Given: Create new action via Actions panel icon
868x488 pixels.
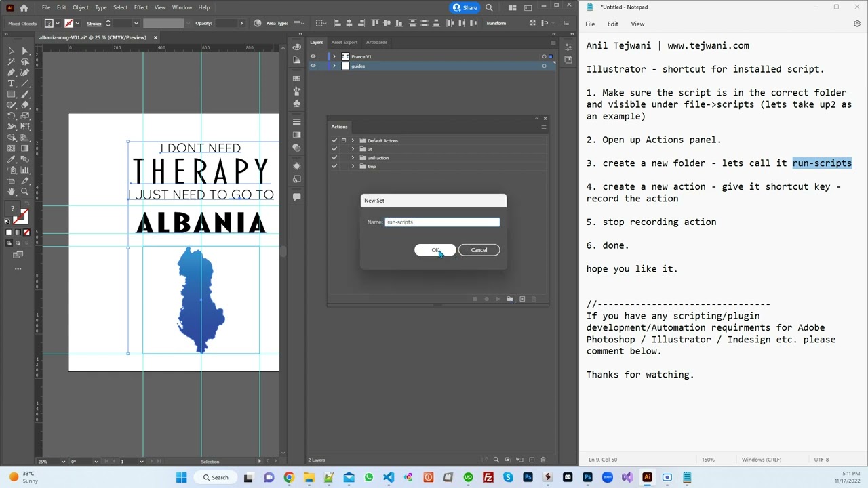Looking at the screenshot, I should (x=522, y=299).
